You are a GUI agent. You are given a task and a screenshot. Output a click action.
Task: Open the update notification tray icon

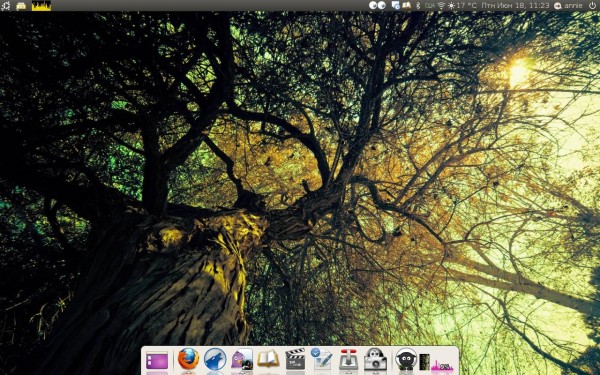click(x=396, y=5)
